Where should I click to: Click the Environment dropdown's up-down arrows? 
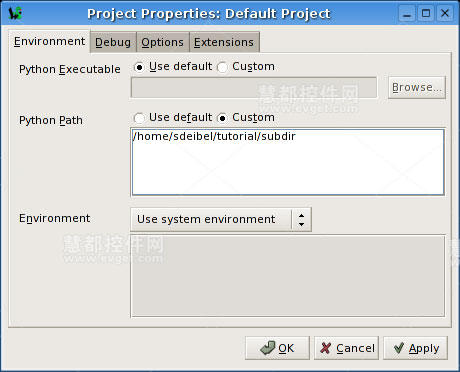[301, 220]
